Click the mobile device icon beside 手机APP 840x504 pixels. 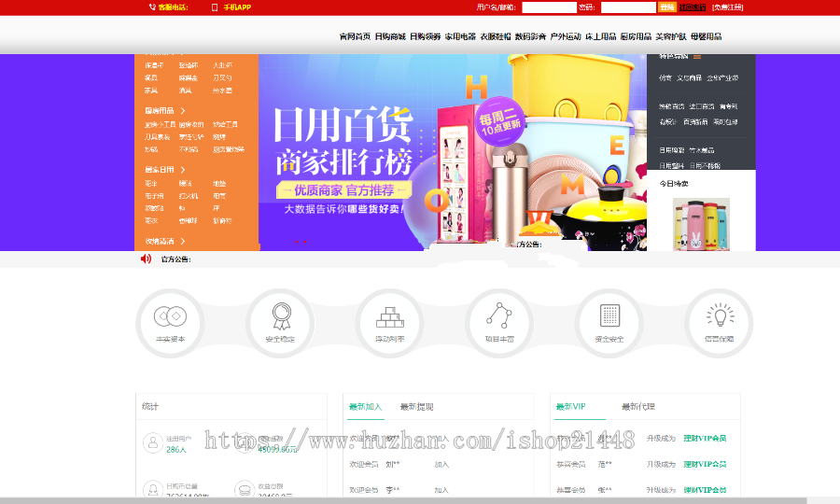click(215, 7)
